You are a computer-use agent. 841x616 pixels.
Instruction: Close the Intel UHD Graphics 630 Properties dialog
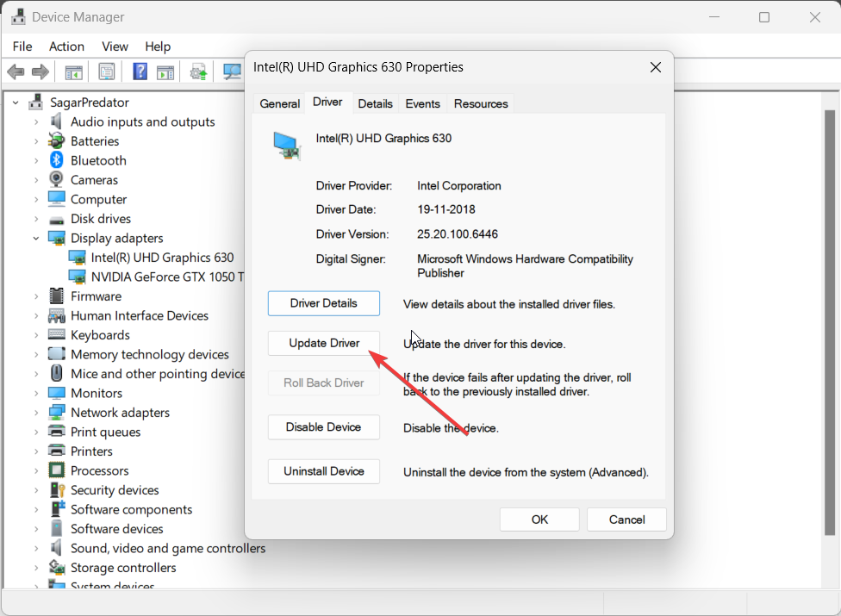pos(656,67)
